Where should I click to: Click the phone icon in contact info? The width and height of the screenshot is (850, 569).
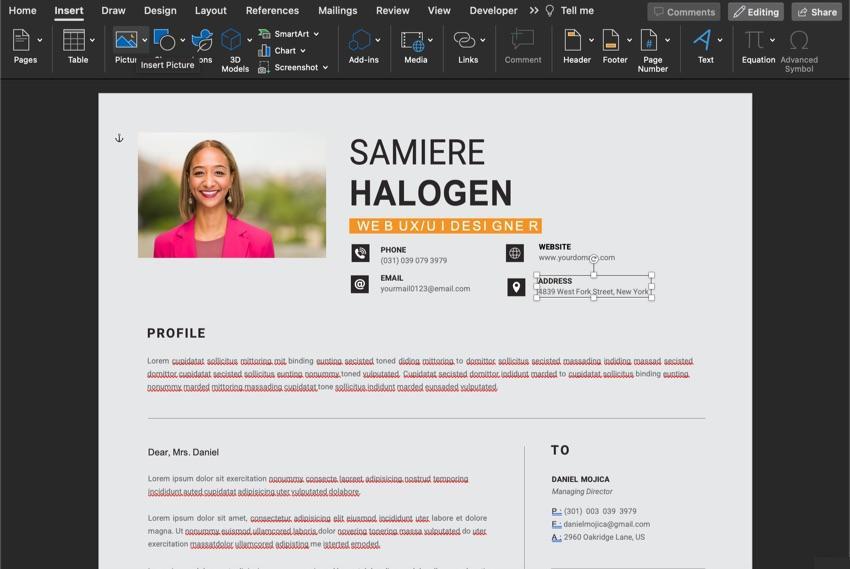(x=360, y=253)
